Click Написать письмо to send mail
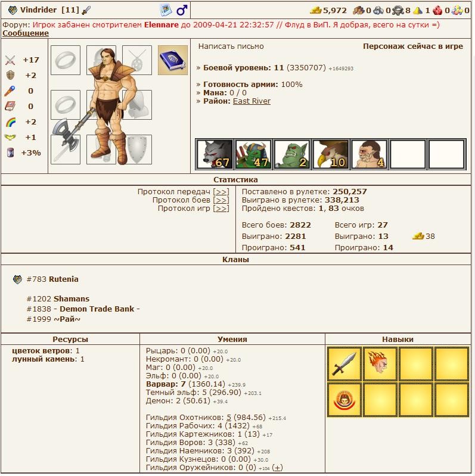Viewport: 475px width, 476px height. click(x=231, y=46)
